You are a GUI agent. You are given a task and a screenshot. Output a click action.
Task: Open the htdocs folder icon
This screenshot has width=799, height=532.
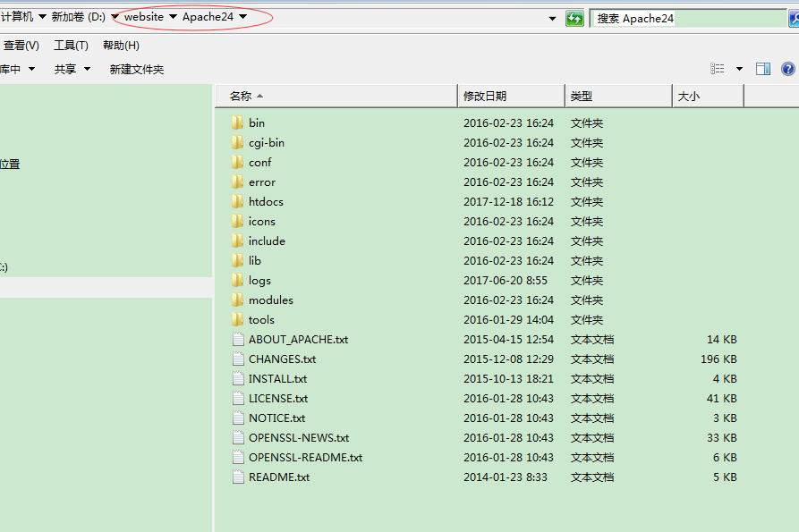pyautogui.click(x=236, y=201)
